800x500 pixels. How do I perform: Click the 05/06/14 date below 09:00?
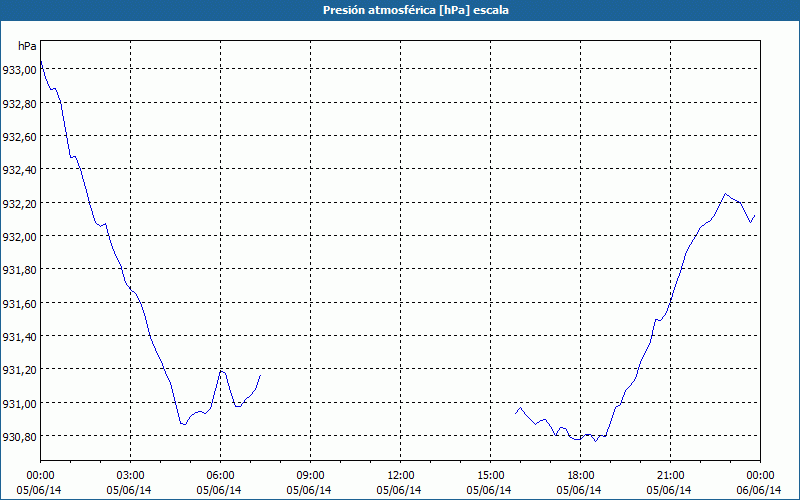309,490
